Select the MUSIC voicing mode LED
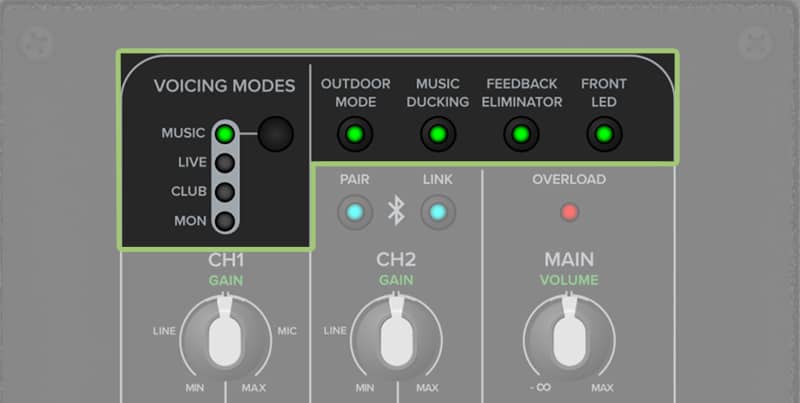This screenshot has height=403, width=800. click(224, 134)
